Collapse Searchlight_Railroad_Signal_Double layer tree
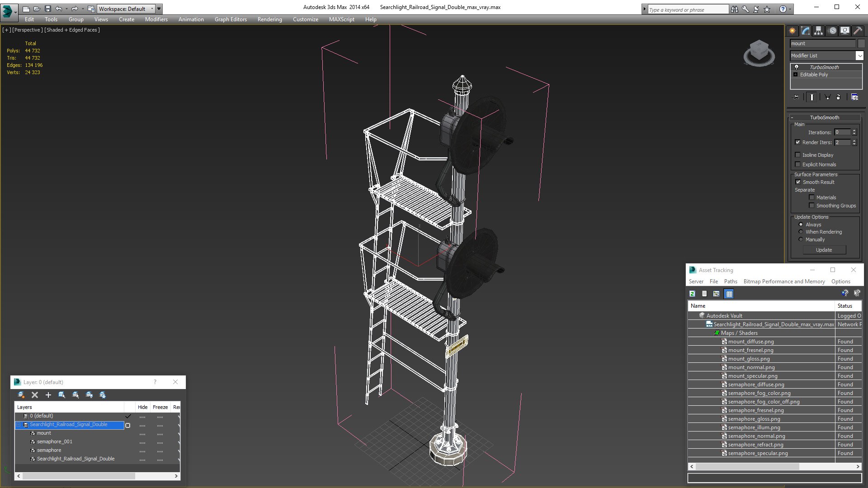 [19, 425]
